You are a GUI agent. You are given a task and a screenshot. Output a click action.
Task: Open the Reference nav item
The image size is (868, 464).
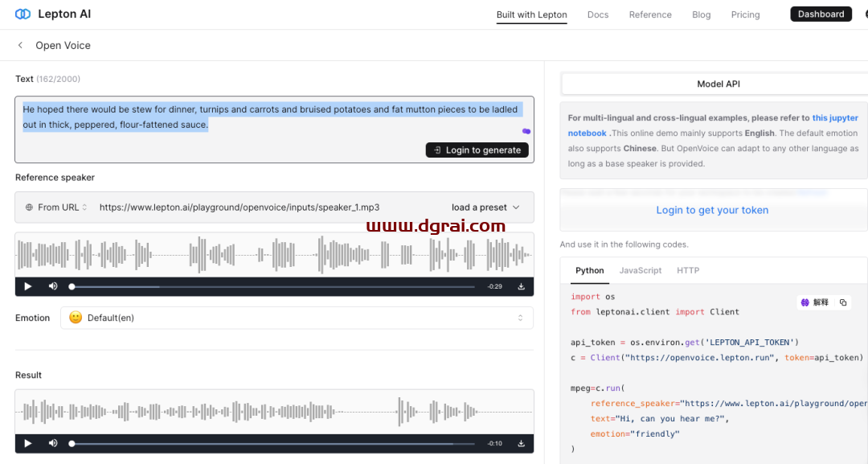pos(650,15)
